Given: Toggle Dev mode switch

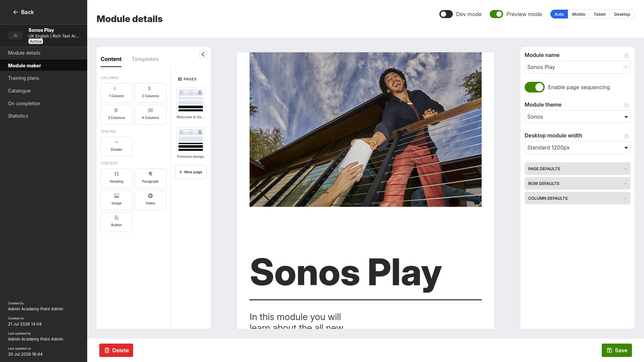Looking at the screenshot, I should pyautogui.click(x=446, y=14).
